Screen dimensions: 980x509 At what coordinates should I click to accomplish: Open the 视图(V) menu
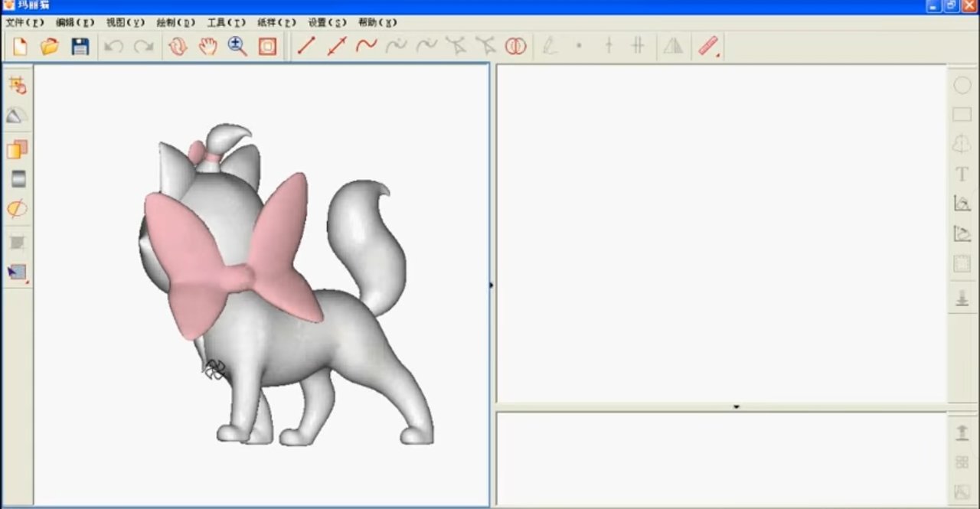(126, 23)
